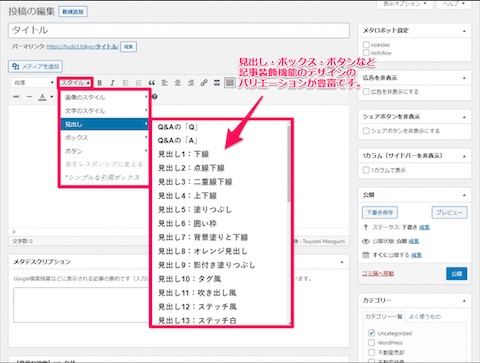The height and width of the screenshot is (363, 480).
Task: Check the WordPress category checkbox
Action: point(371,343)
